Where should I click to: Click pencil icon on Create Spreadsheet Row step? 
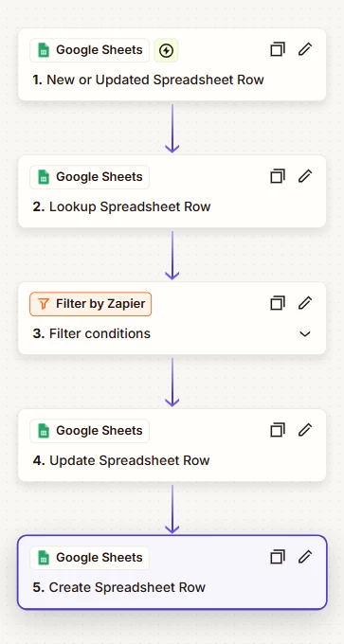(x=305, y=557)
